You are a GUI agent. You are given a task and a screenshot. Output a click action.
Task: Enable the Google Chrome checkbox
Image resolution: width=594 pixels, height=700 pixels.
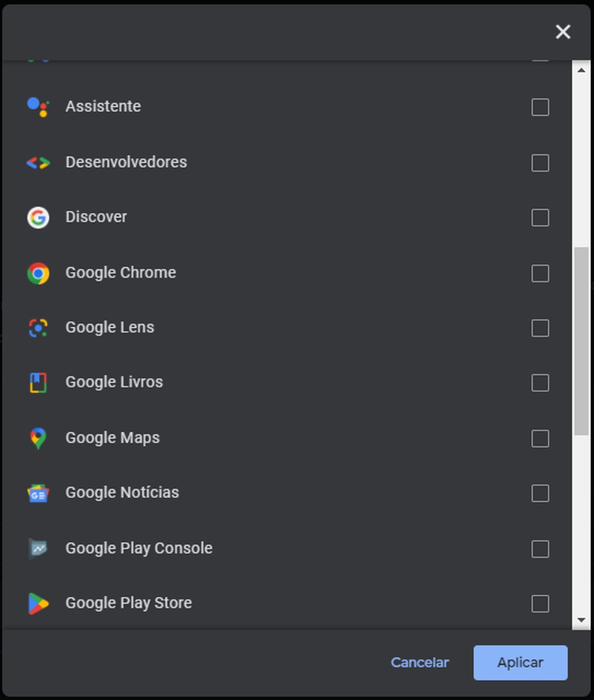540,273
